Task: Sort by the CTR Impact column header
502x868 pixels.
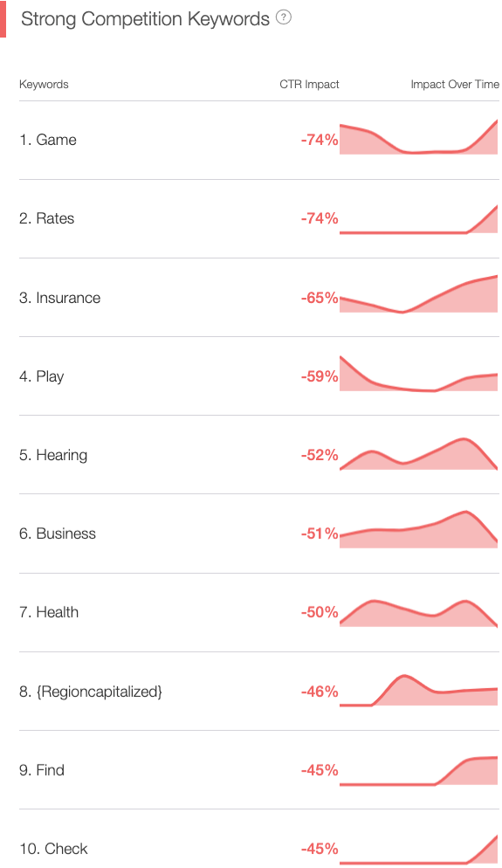Action: point(309,85)
